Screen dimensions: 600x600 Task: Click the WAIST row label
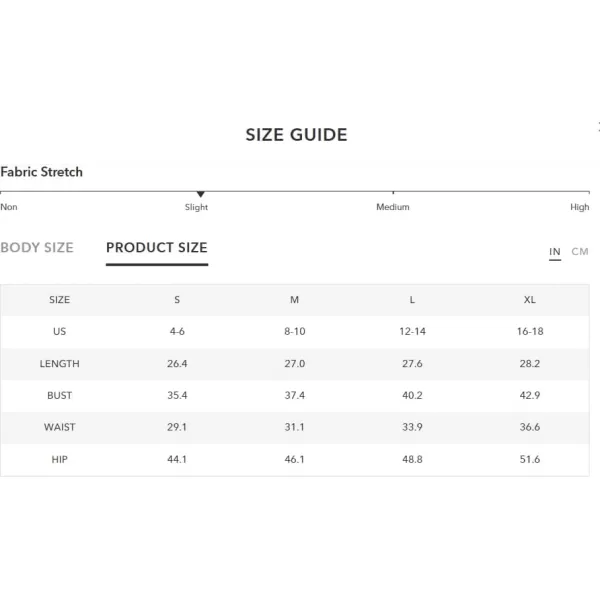tap(59, 427)
